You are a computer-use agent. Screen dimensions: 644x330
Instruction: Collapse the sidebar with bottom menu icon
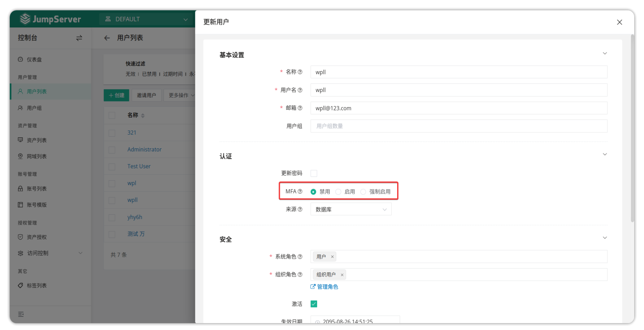[x=21, y=314]
